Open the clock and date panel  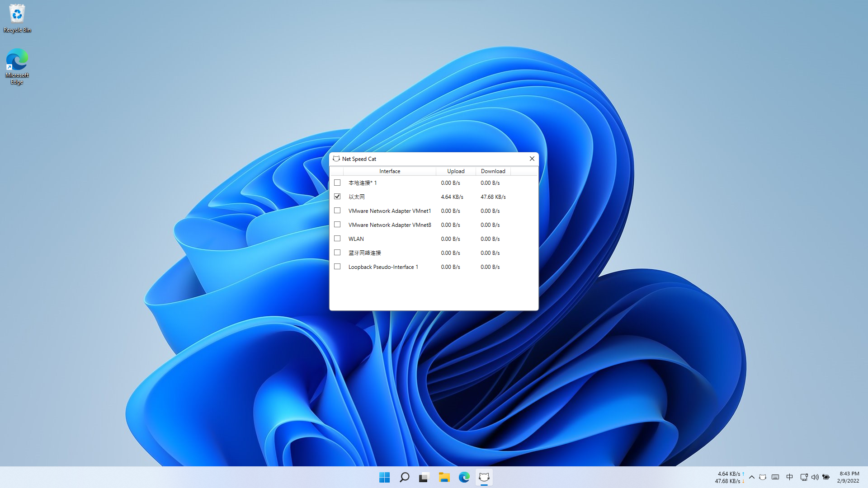coord(849,477)
